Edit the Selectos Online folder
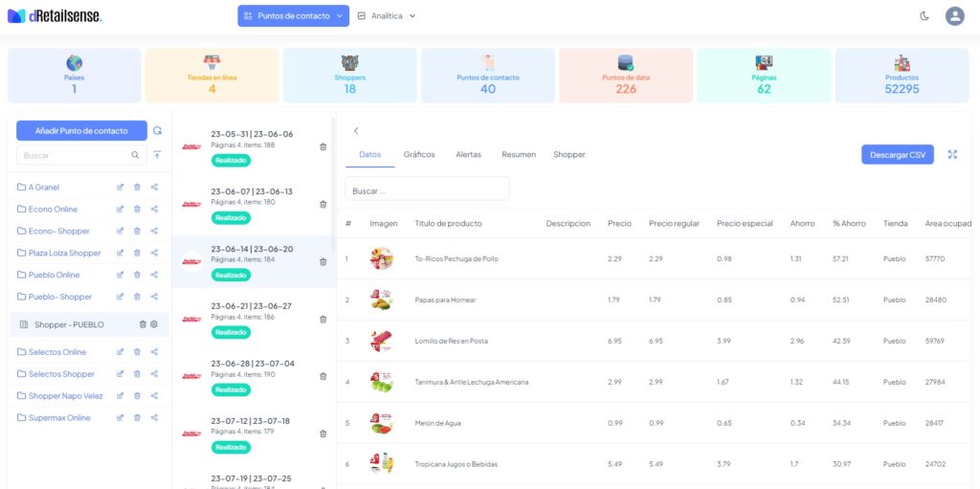Viewport: 980px width, 489px height. click(x=120, y=352)
